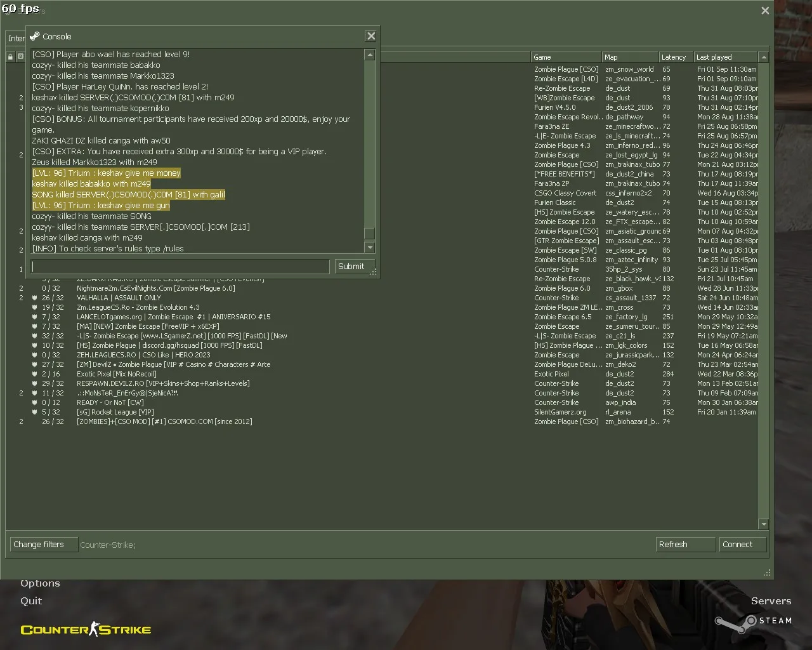Click server list scrollbar down arrow
This screenshot has width=812, height=650.
pyautogui.click(x=764, y=524)
